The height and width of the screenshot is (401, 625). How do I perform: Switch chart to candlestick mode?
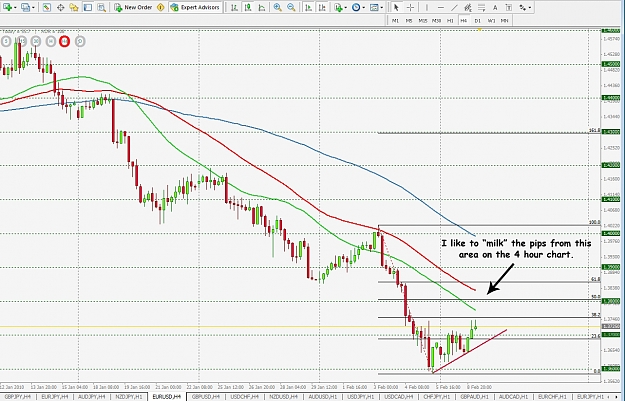[248, 7]
